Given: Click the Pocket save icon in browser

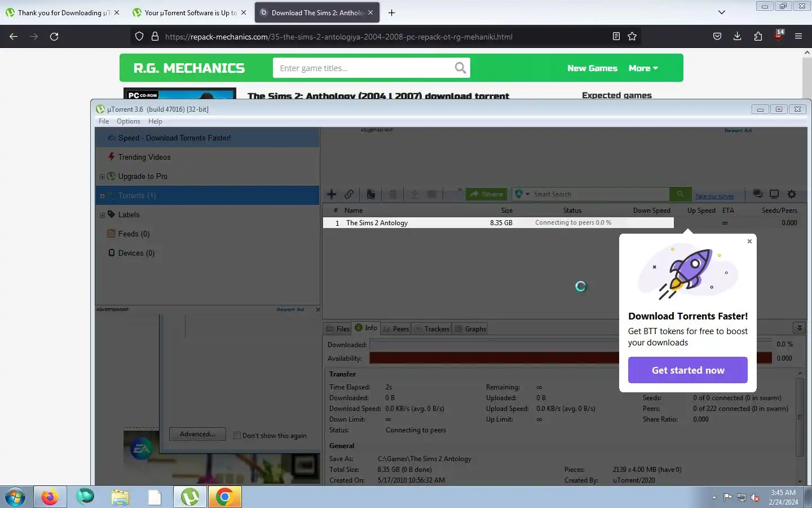Looking at the screenshot, I should pyautogui.click(x=717, y=37).
